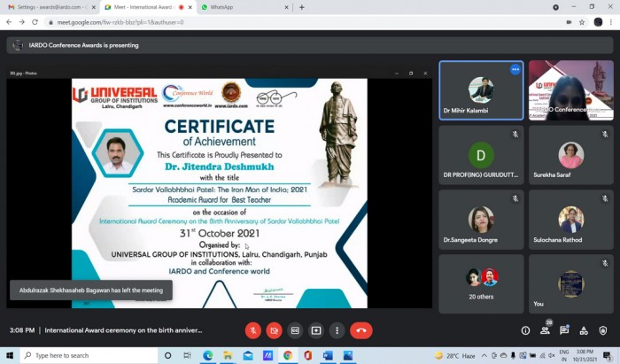Screen dimensions: 620x364
Task: Show everyone participants panel icon
Action: click(545, 330)
